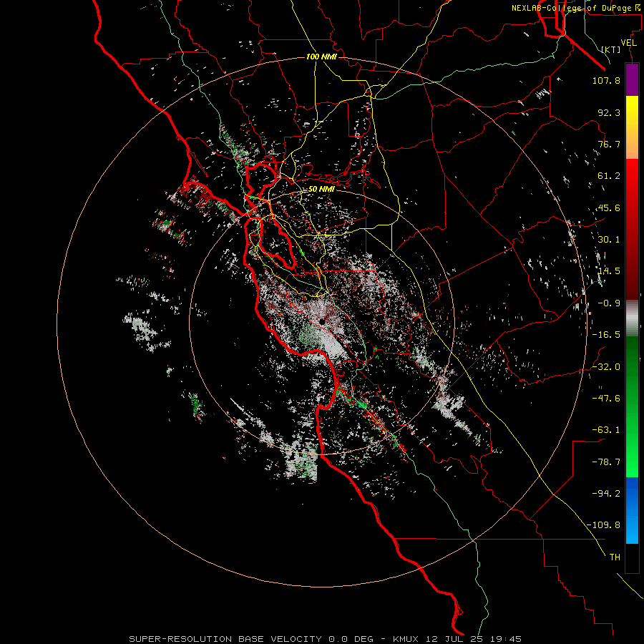The height and width of the screenshot is (644, 644).
Task: Click the radar site dot at map center
Action: (x=321, y=322)
